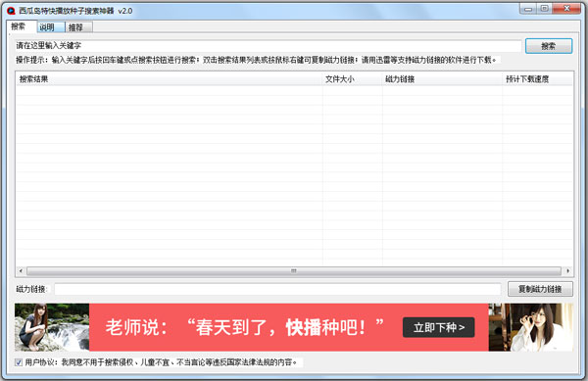Open the 推荐 tab
This screenshot has width=588, height=381.
[78, 27]
